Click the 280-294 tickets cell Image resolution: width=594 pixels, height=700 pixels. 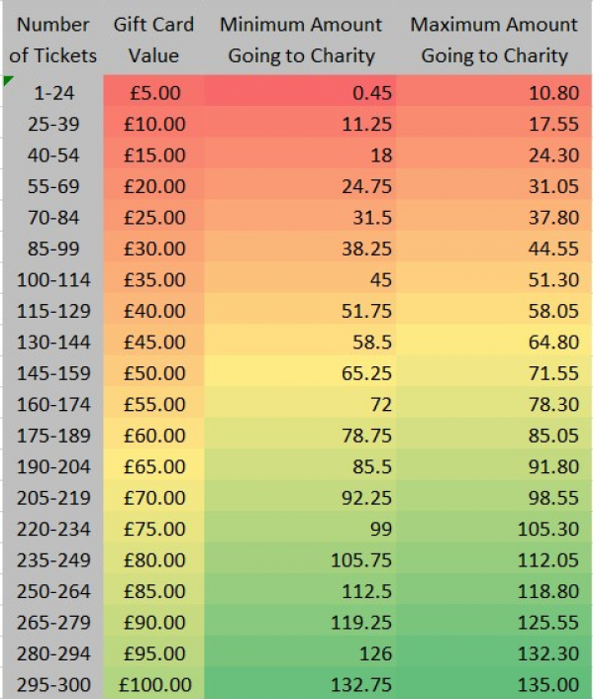click(x=53, y=651)
